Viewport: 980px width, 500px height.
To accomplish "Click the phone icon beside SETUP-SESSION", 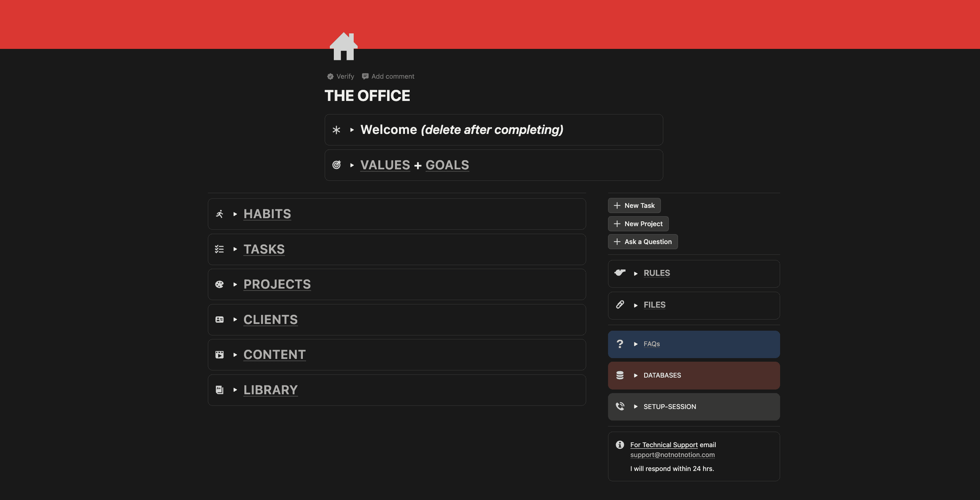I will [620, 406].
